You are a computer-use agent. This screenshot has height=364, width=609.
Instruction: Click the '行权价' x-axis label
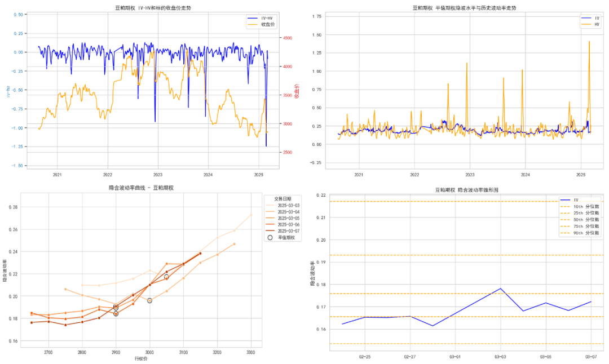(141, 358)
